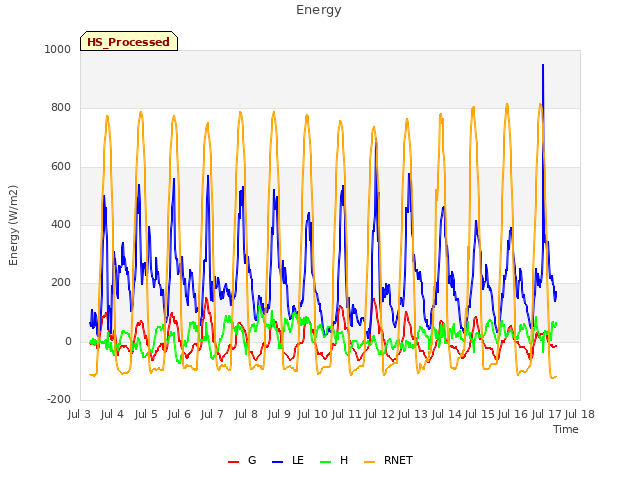
Task: Click the Time x-axis title
Action: pyautogui.click(x=566, y=429)
